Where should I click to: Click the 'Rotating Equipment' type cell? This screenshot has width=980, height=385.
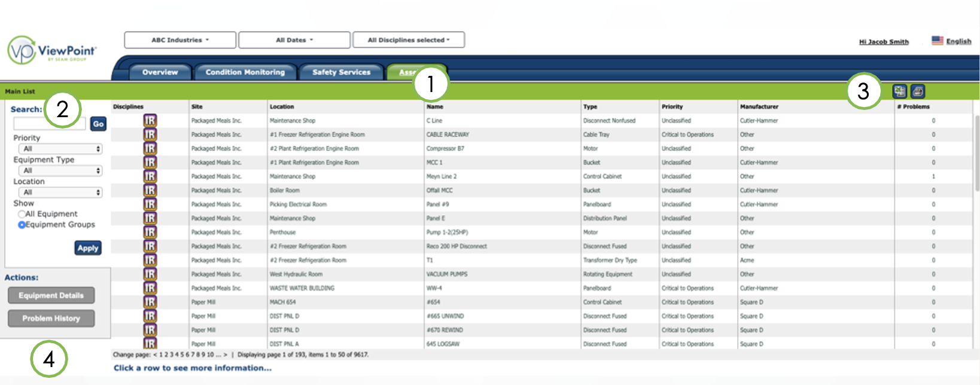[x=608, y=274]
